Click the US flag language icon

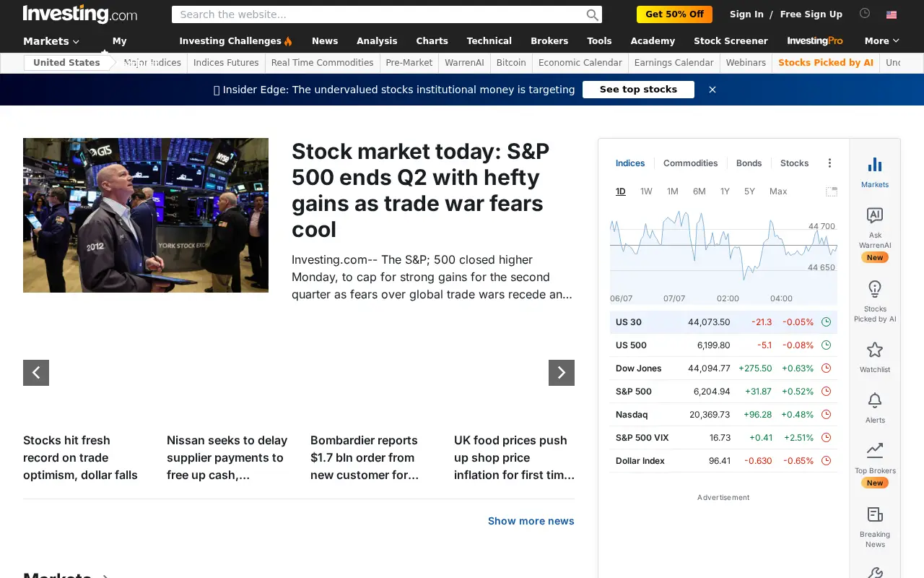pos(892,14)
